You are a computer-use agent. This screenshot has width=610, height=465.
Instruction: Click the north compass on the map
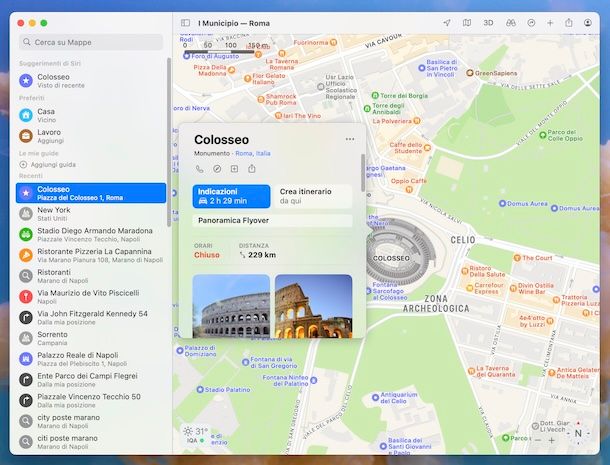coord(578,433)
